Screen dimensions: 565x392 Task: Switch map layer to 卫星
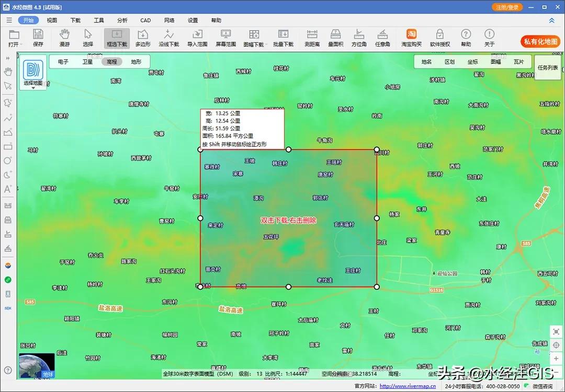(87, 62)
